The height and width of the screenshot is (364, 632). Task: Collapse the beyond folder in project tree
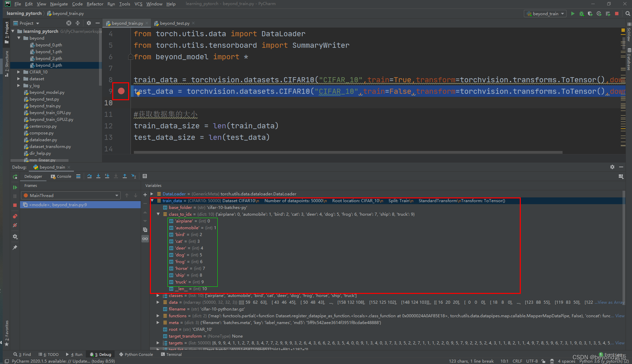click(19, 38)
